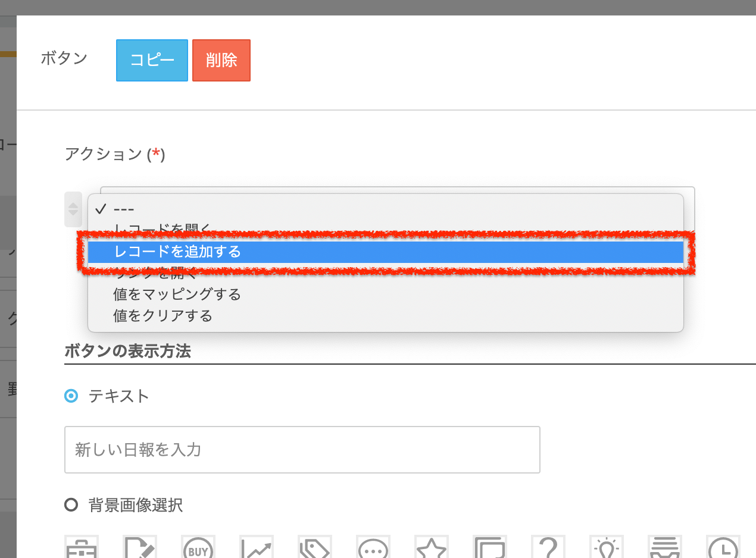
Task: Select レコードを追加する in action list
Action: pyautogui.click(x=386, y=252)
